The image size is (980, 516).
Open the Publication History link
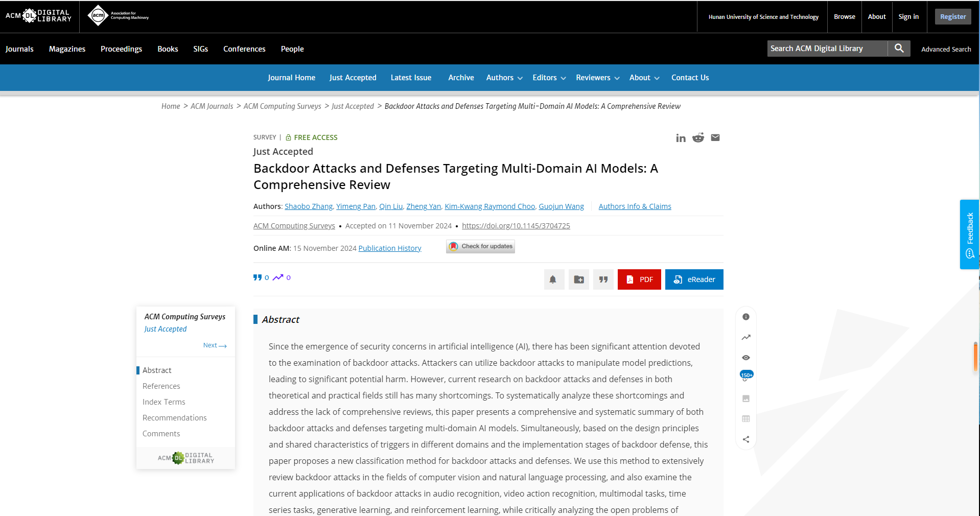(x=389, y=248)
